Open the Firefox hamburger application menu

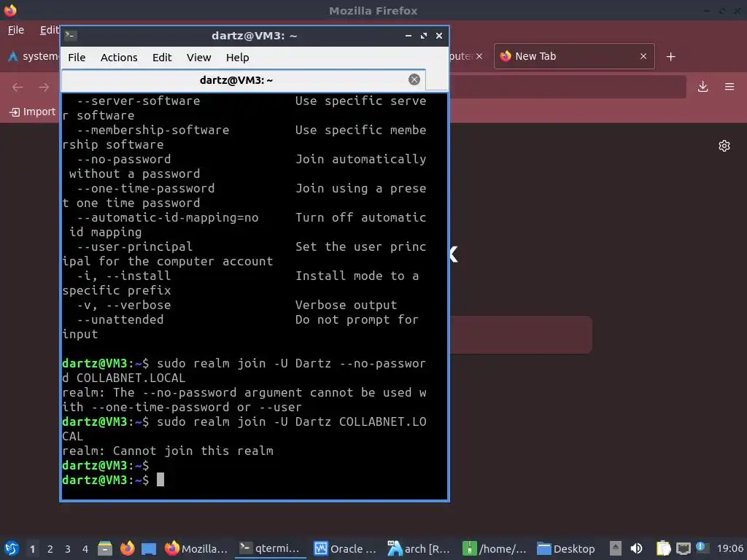point(729,87)
